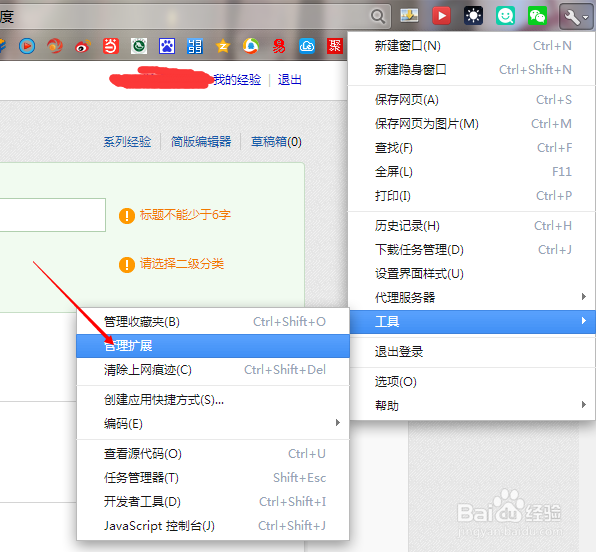Viewport: 596px width, 552px height.
Task: Click the 退出 logout link
Action: 289,79
